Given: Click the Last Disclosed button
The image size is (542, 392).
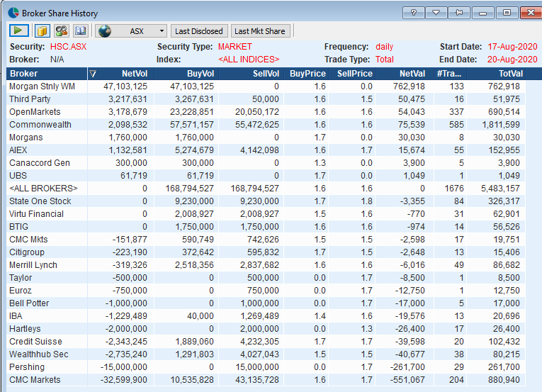Looking at the screenshot, I should click(x=199, y=31).
